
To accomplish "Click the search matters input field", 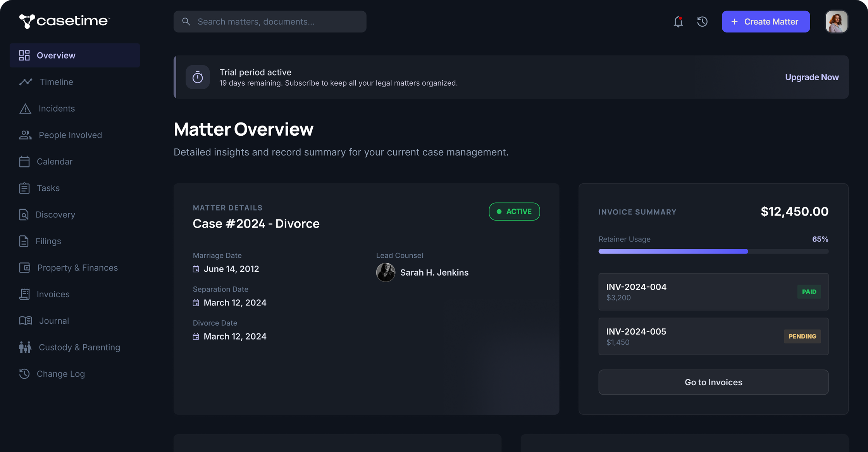I will point(270,22).
